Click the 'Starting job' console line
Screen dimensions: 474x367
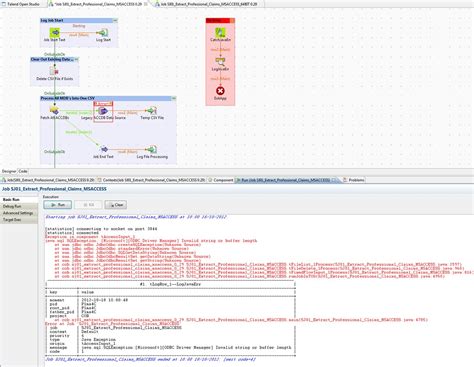pyautogui.click(x=136, y=217)
